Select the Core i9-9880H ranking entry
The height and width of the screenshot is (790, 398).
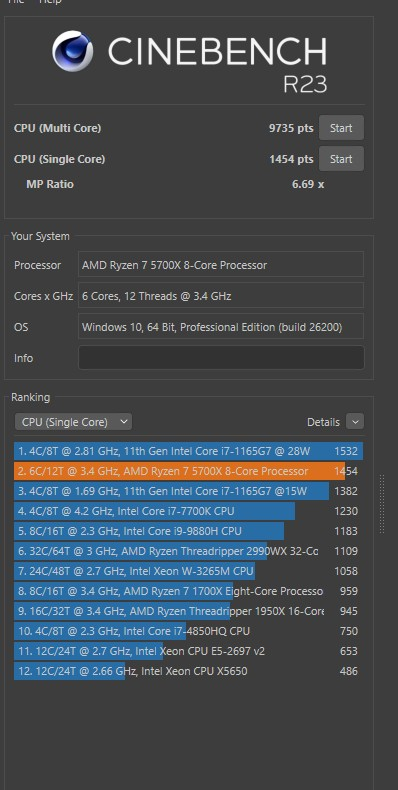click(188, 531)
